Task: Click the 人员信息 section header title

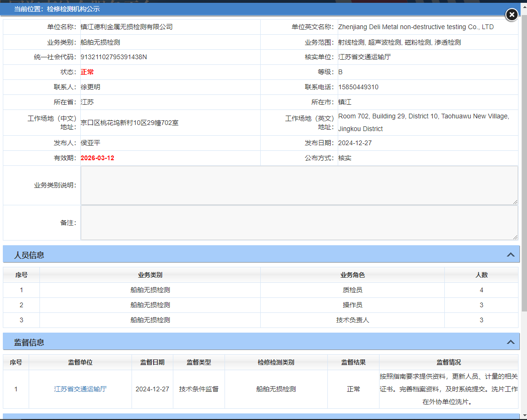Action: (29, 255)
